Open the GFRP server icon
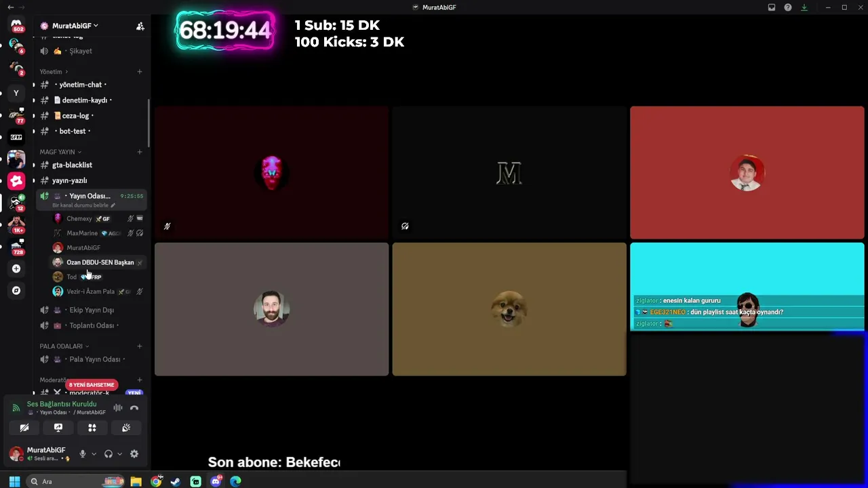 click(x=16, y=137)
